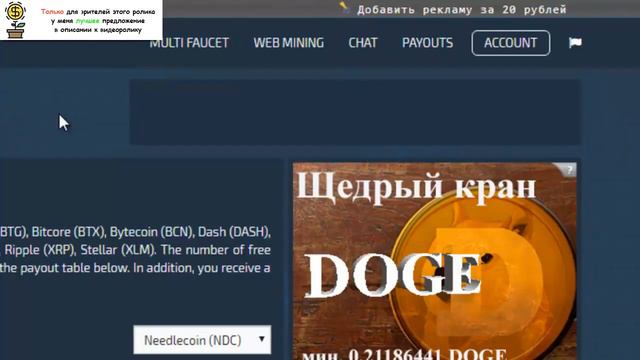640x360 pixels.
Task: Click the overlay text 'Только для зрителей этого ролика'
Action: 98,12
